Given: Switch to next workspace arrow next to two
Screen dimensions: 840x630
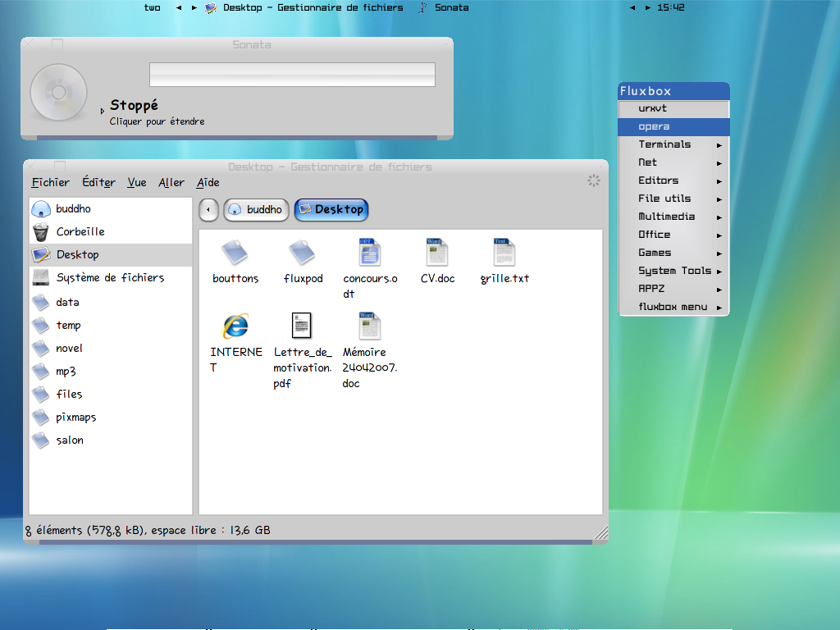Looking at the screenshot, I should pyautogui.click(x=194, y=7).
